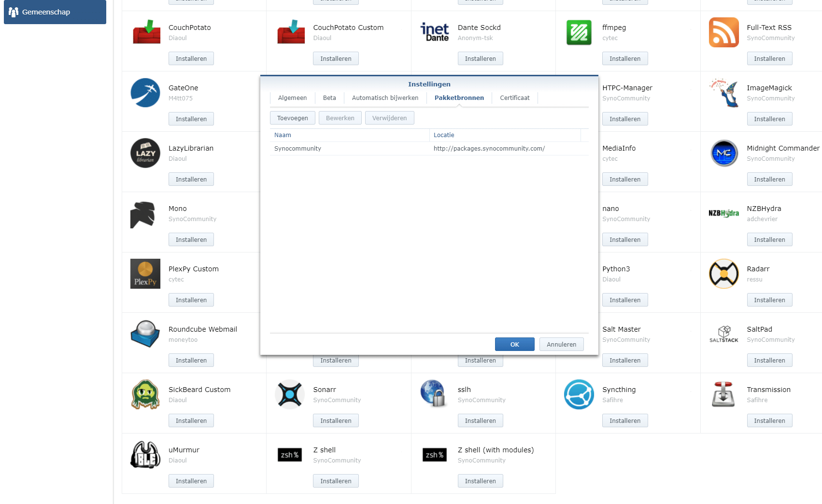Screen dimensions: 822x504
Task: Install the Syncthing package
Action: [625, 420]
